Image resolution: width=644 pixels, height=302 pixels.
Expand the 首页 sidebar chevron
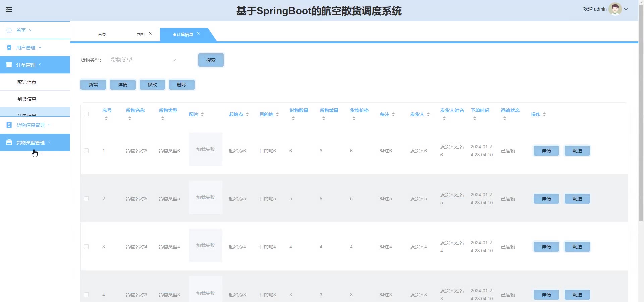[x=31, y=30]
